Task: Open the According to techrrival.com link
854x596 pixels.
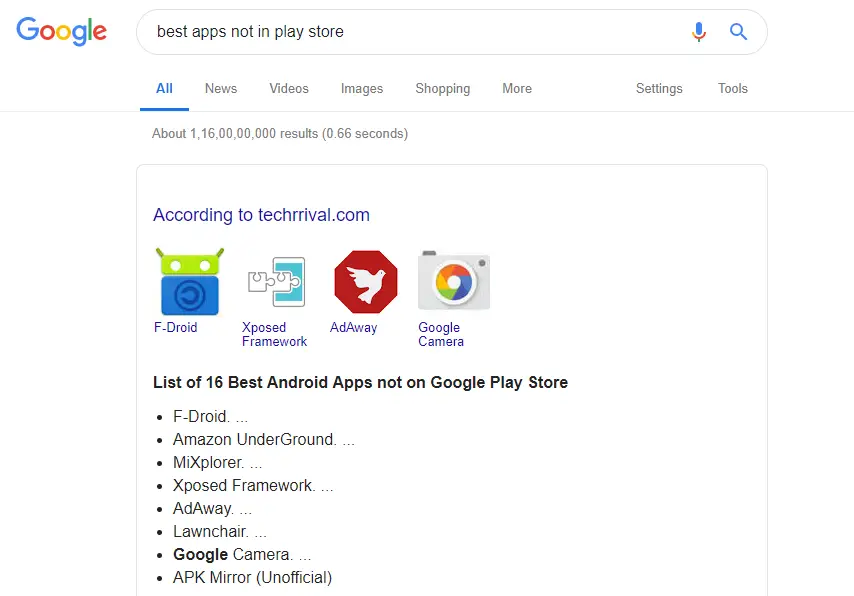Action: (x=261, y=215)
